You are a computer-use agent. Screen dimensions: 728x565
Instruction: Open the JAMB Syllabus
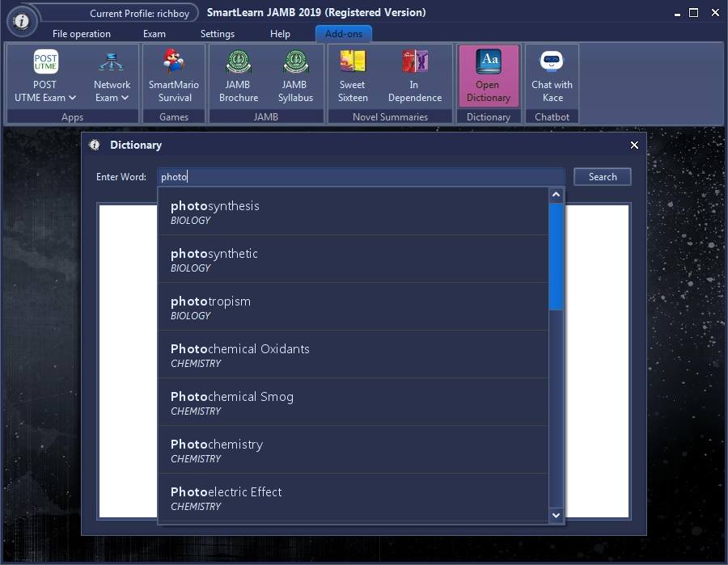(x=295, y=76)
